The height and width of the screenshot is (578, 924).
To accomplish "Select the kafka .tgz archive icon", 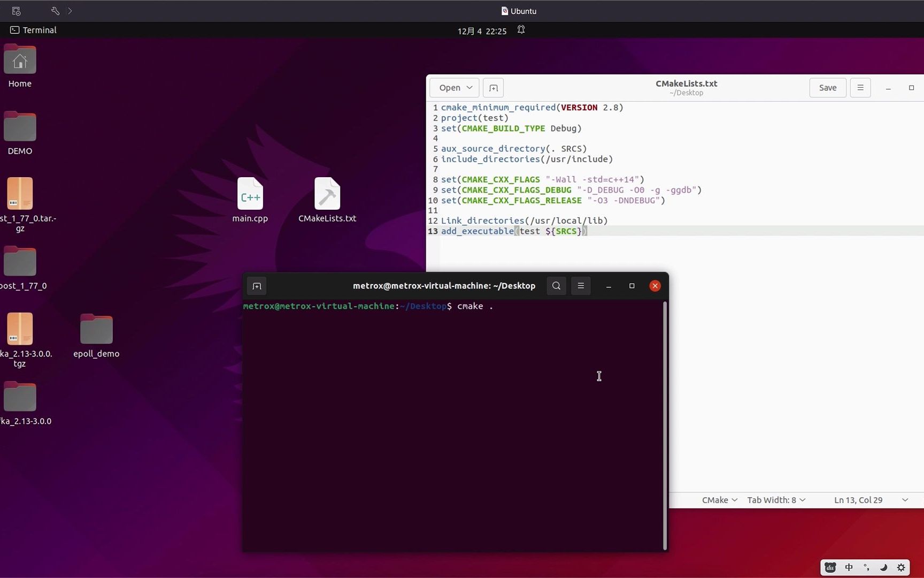I will pos(20,329).
